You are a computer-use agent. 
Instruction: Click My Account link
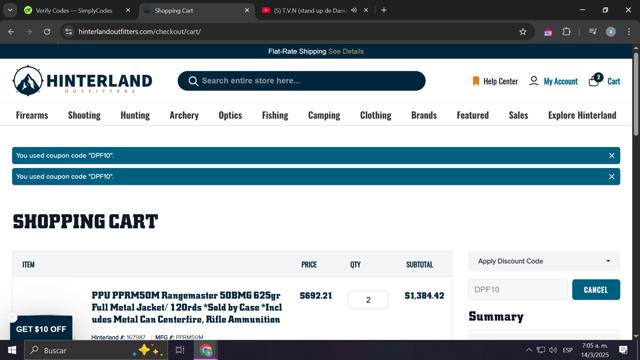560,81
